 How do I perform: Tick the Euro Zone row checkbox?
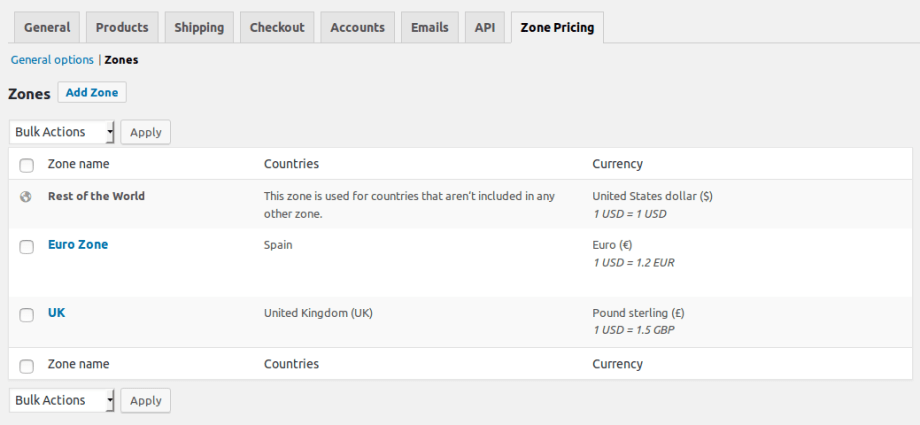[26, 247]
